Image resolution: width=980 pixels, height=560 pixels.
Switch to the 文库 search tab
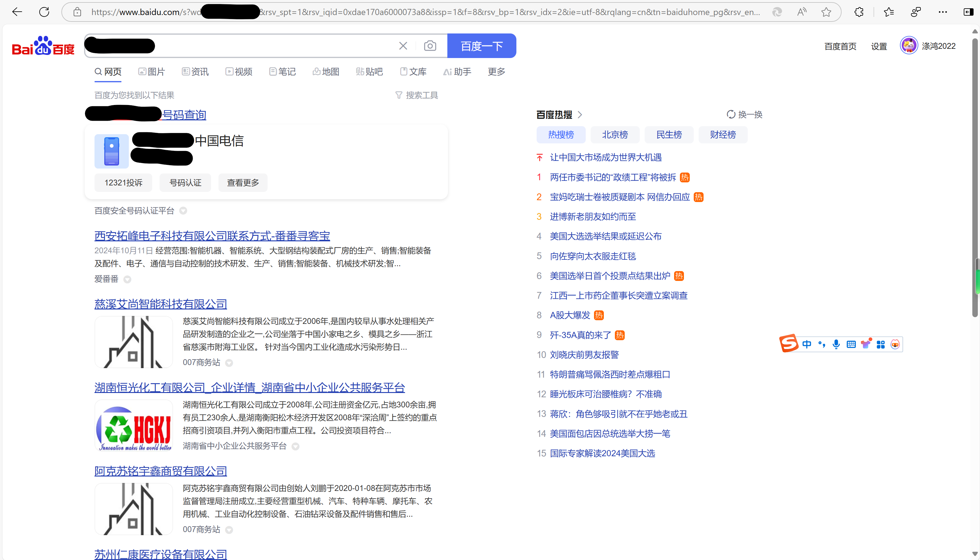pos(413,72)
